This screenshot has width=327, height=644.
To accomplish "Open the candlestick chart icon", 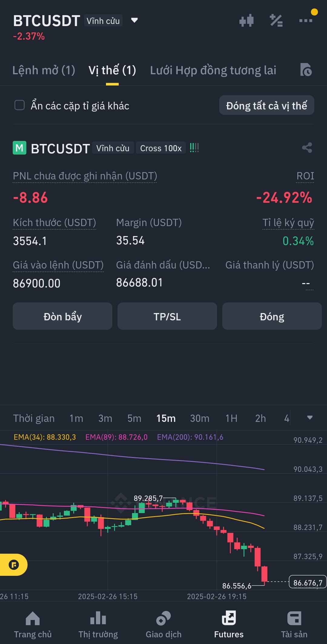I will click(246, 21).
